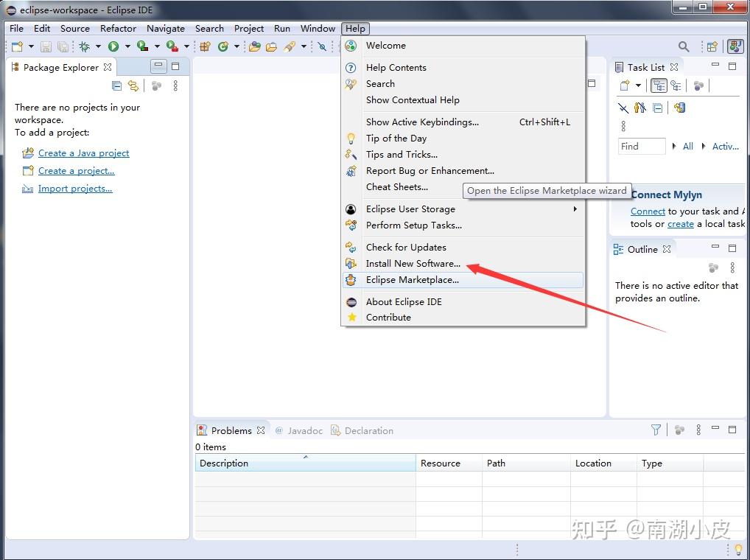Switch to the Declaration tab

362,430
